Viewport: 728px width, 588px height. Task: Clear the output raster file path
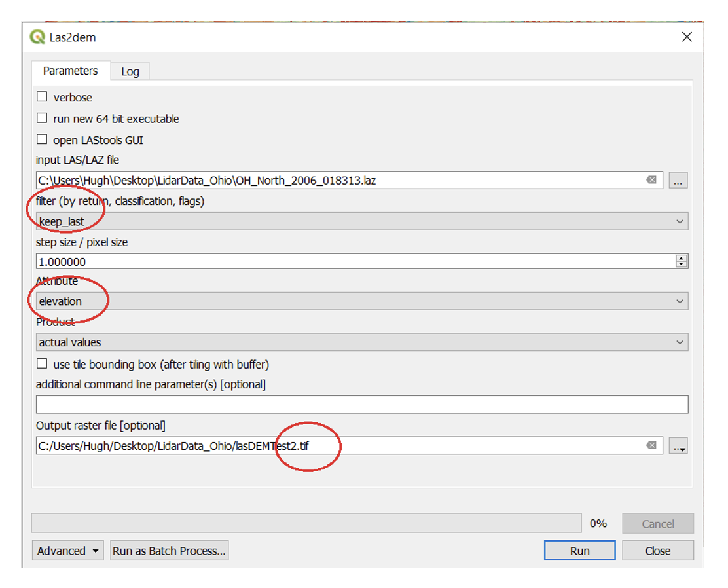(651, 445)
